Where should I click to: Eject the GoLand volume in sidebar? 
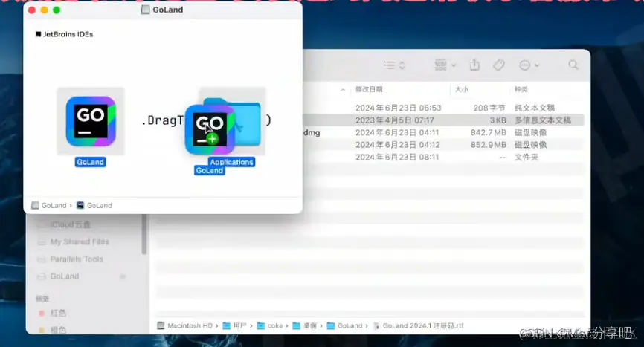[123, 277]
